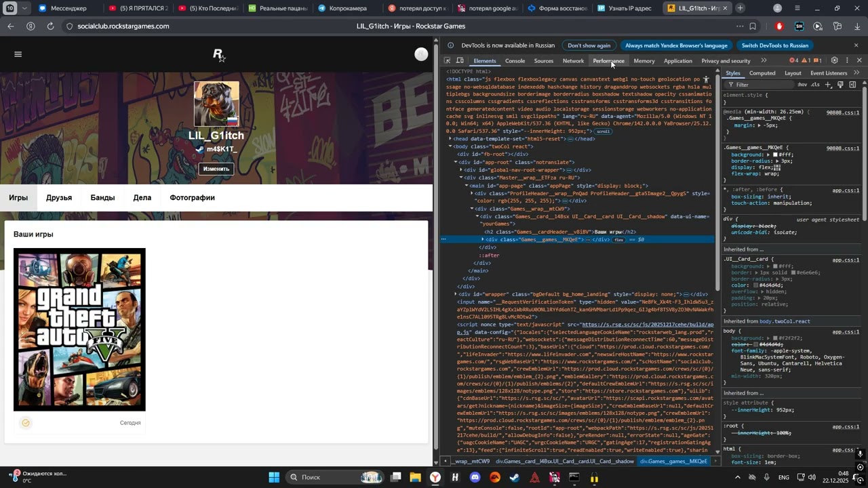
Task: Expand the selected Games__games__MKQeE div node
Action: pos(483,239)
